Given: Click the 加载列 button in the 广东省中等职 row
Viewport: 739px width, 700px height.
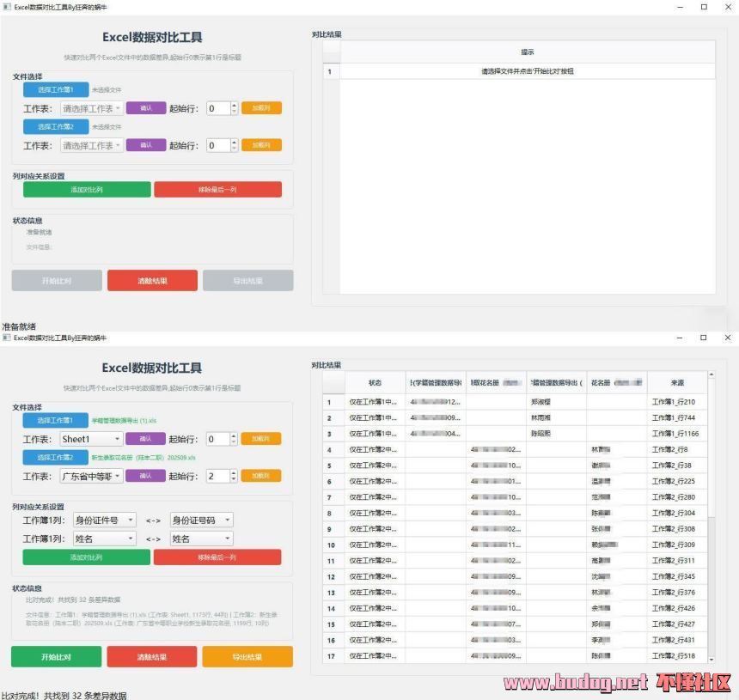Looking at the screenshot, I should [x=261, y=476].
